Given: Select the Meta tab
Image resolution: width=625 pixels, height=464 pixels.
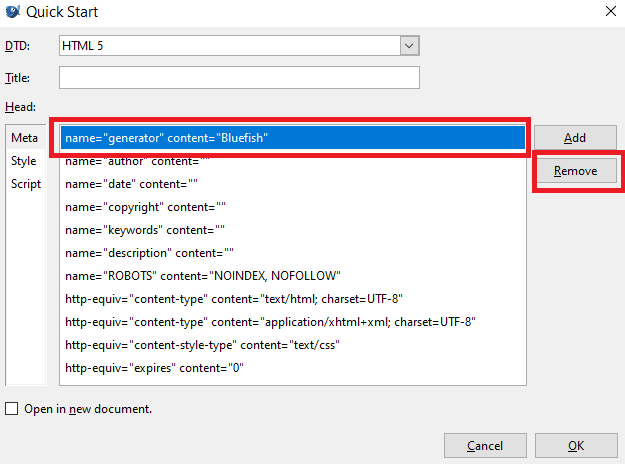Looking at the screenshot, I should click(x=24, y=138).
